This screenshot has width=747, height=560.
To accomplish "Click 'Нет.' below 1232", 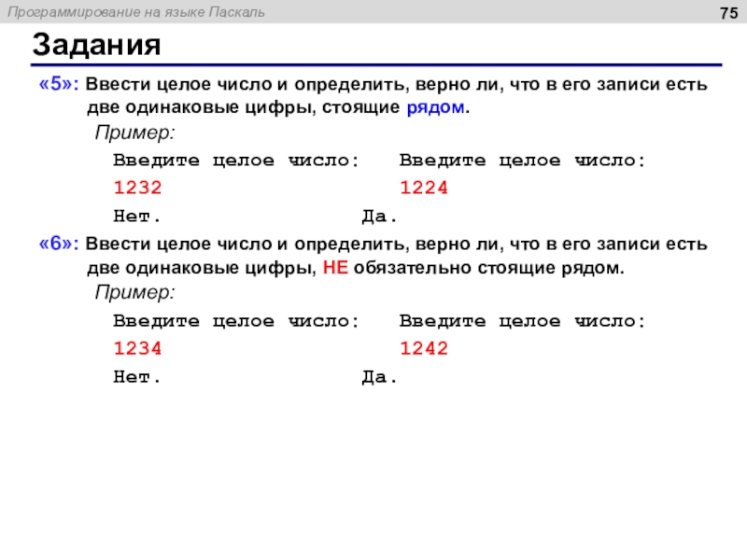I will (x=136, y=217).
